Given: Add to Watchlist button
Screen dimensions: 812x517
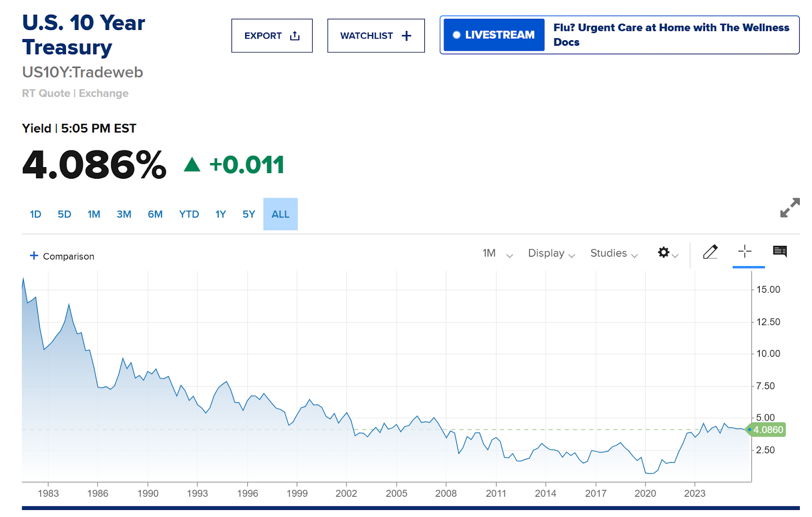Looking at the screenshot, I should [x=376, y=36].
